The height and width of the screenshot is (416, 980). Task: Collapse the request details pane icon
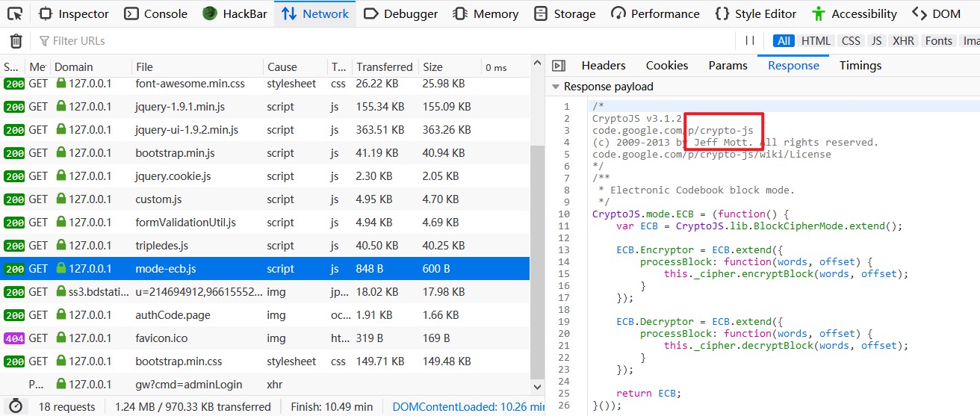(559, 66)
